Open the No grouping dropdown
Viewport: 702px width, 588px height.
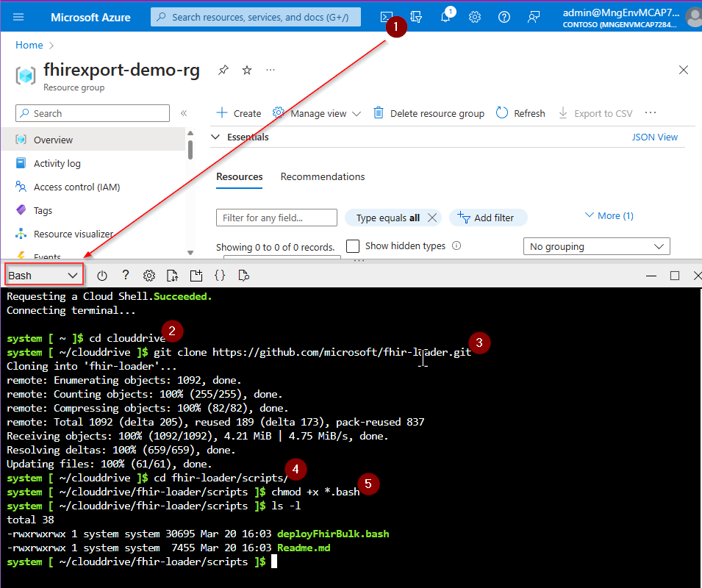click(x=596, y=246)
